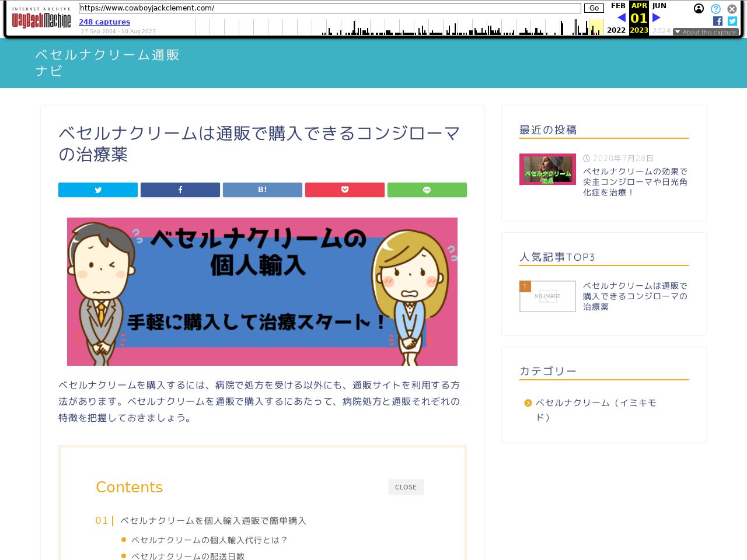Go to the previous capture arrow
The width and height of the screenshot is (747, 560).
point(622,17)
